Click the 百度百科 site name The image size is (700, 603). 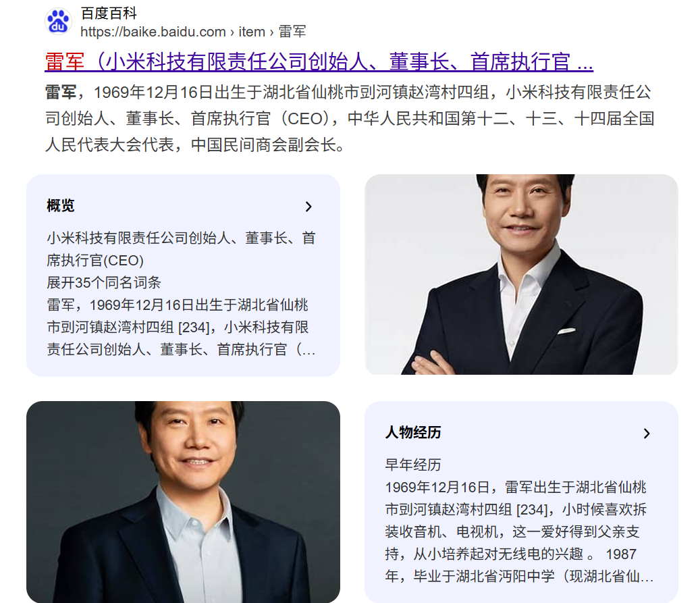109,13
